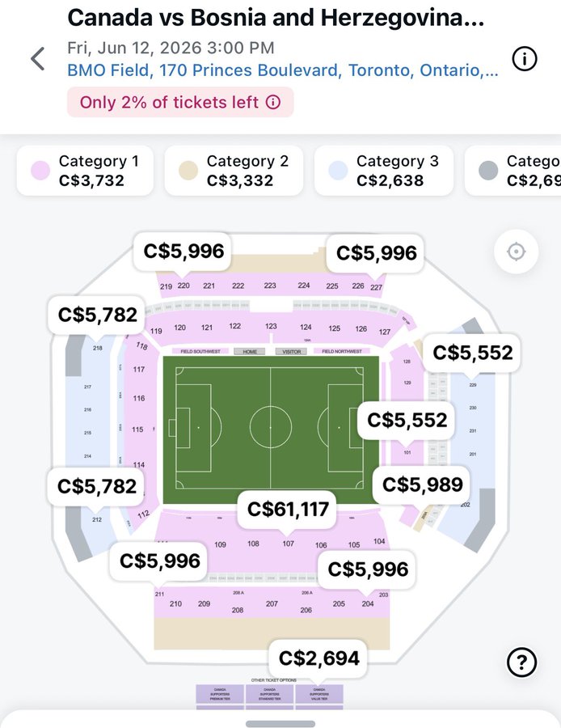This screenshot has width=561, height=728.
Task: Tap the back arrow chevron
Action: click(37, 59)
